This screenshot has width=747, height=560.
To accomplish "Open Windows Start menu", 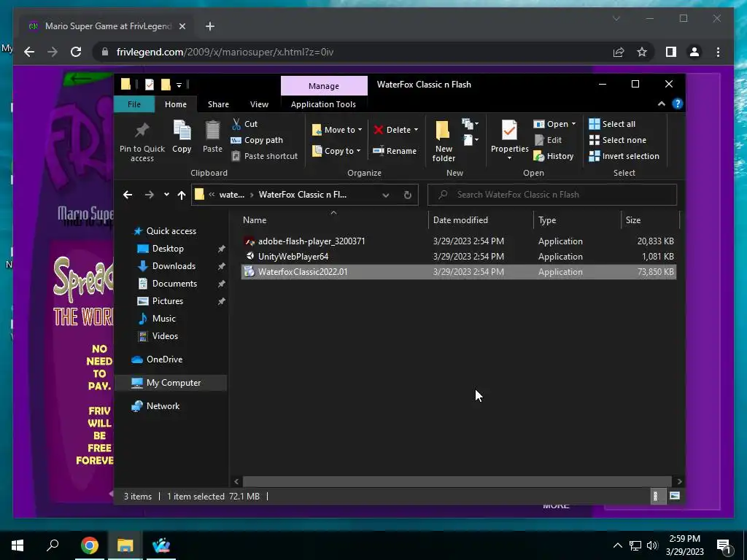I will [x=18, y=545].
